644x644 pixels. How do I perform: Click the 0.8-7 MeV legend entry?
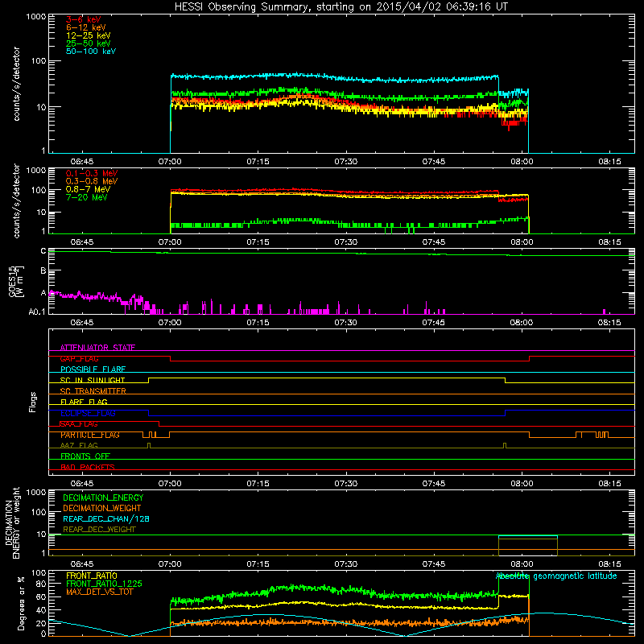pyautogui.click(x=89, y=189)
